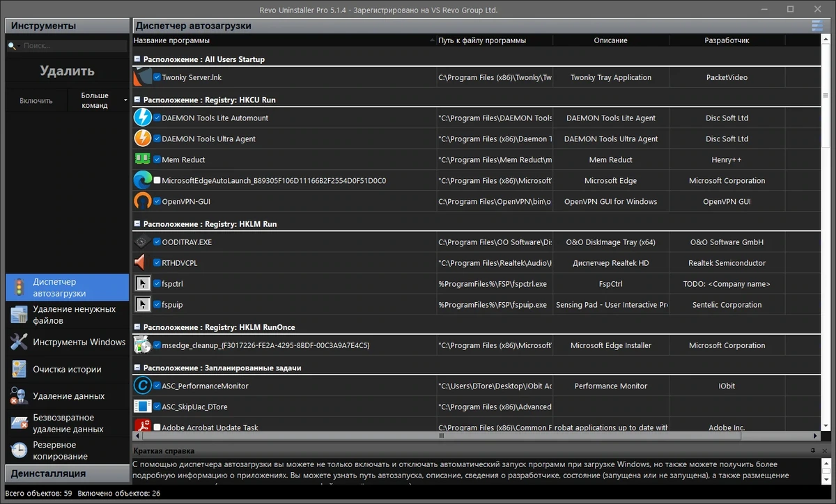The image size is (836, 504).
Task: Uncheck the OODITRAY.EXE checkbox
Action: pos(157,242)
